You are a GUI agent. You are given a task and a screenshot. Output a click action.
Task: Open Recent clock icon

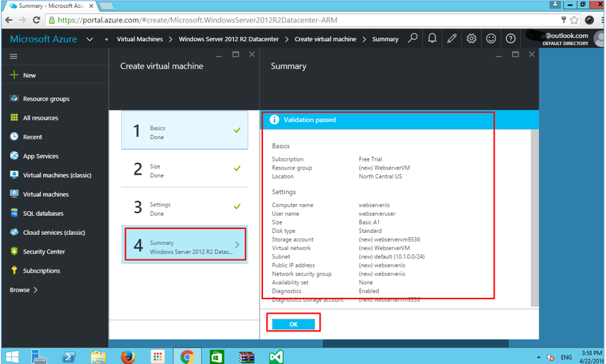tap(15, 136)
